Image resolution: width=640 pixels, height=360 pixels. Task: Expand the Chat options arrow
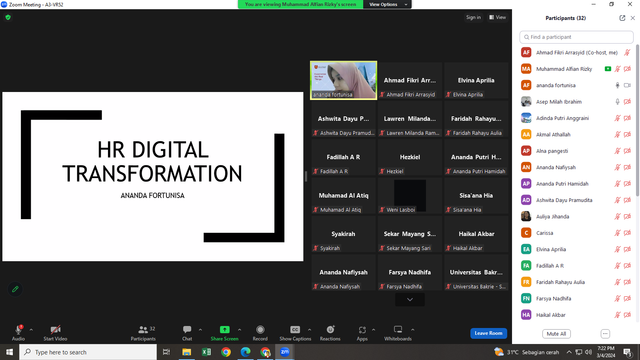tap(200, 329)
